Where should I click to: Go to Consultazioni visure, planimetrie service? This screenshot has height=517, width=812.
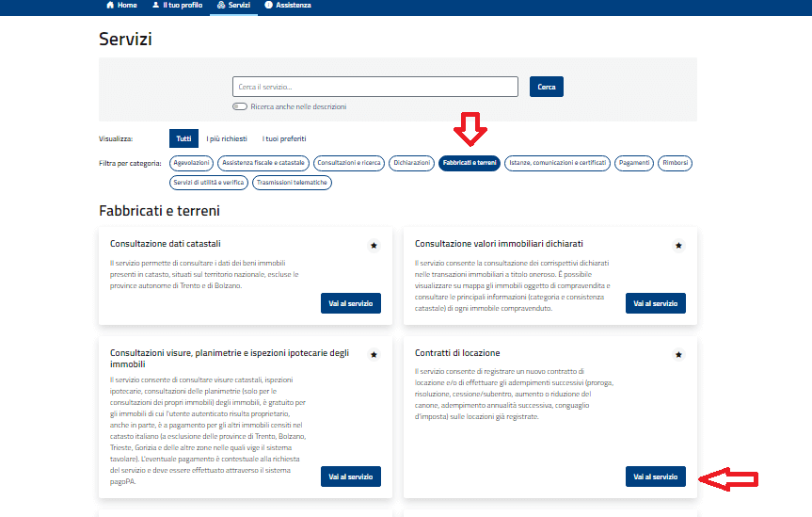351,477
